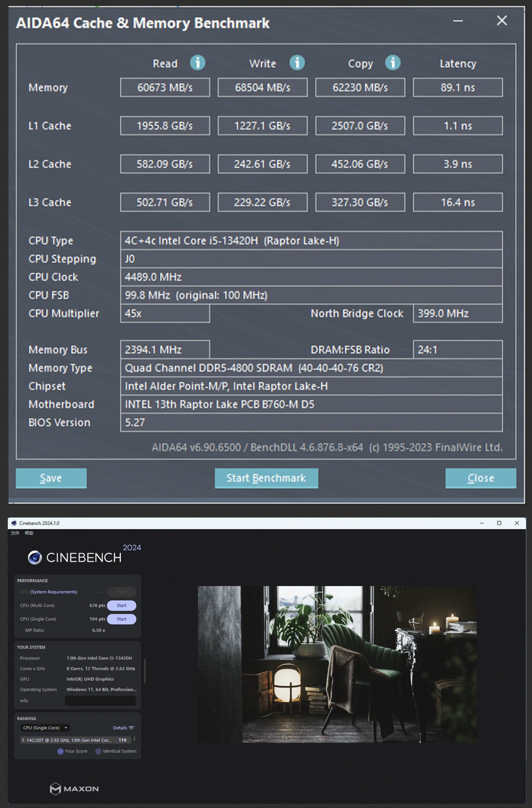Click the Cinebench sphere logo
Image resolution: width=532 pixels, height=808 pixels.
tap(35, 557)
